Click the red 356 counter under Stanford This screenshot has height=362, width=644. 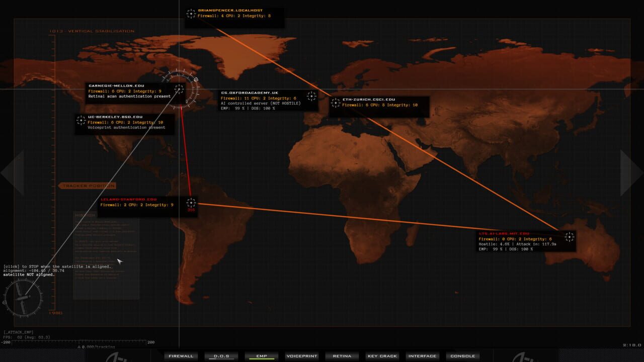coord(191,210)
